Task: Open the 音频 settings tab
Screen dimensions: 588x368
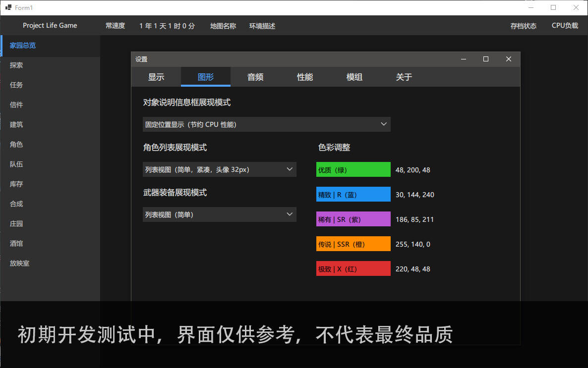Action: pos(255,77)
